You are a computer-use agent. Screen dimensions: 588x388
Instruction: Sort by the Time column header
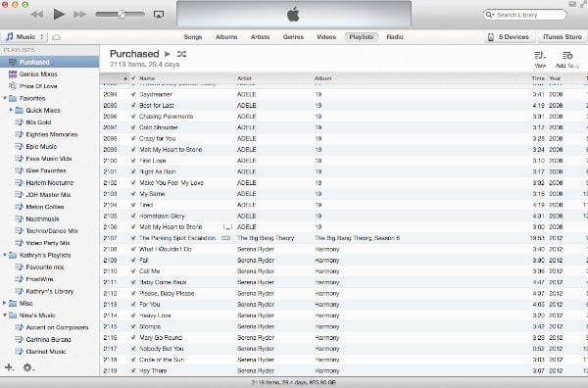point(537,78)
